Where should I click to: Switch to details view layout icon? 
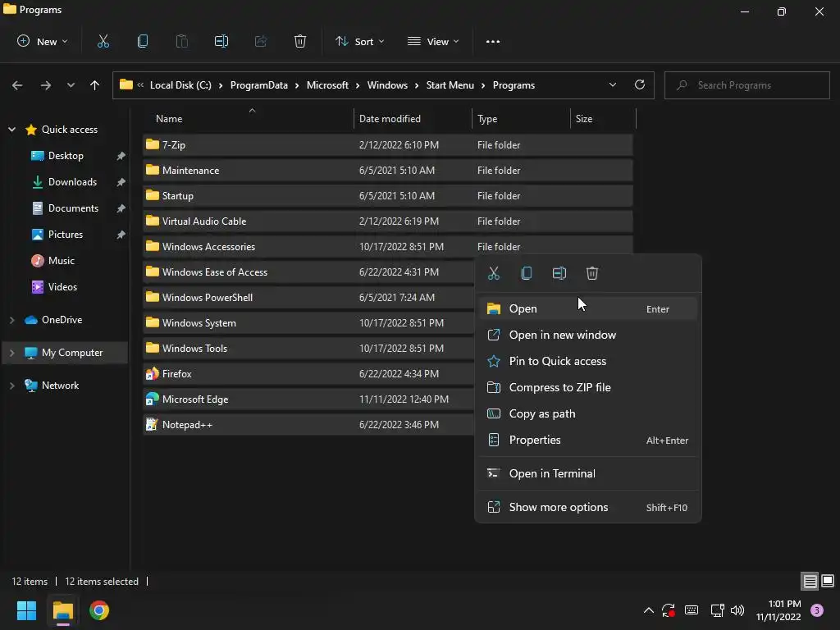[x=810, y=581]
